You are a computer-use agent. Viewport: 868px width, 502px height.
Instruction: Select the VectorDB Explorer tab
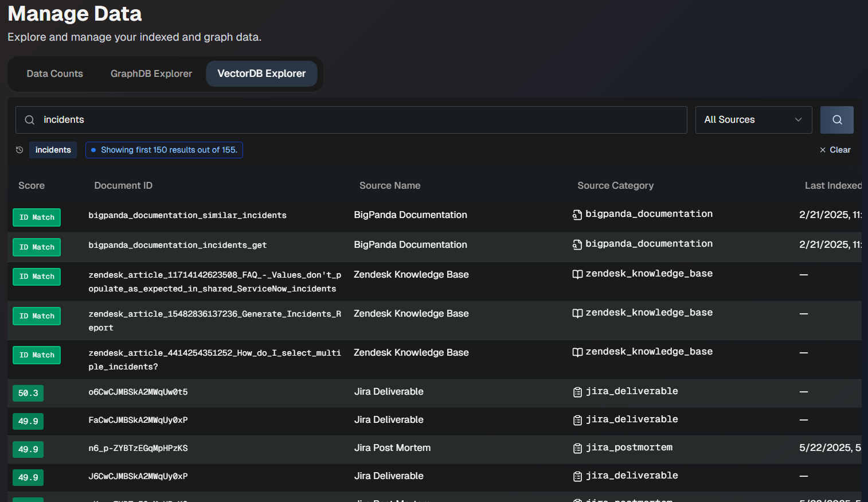[x=261, y=73]
